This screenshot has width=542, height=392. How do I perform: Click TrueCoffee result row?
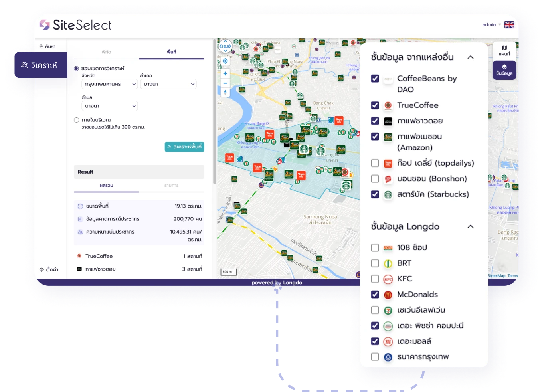pos(139,256)
